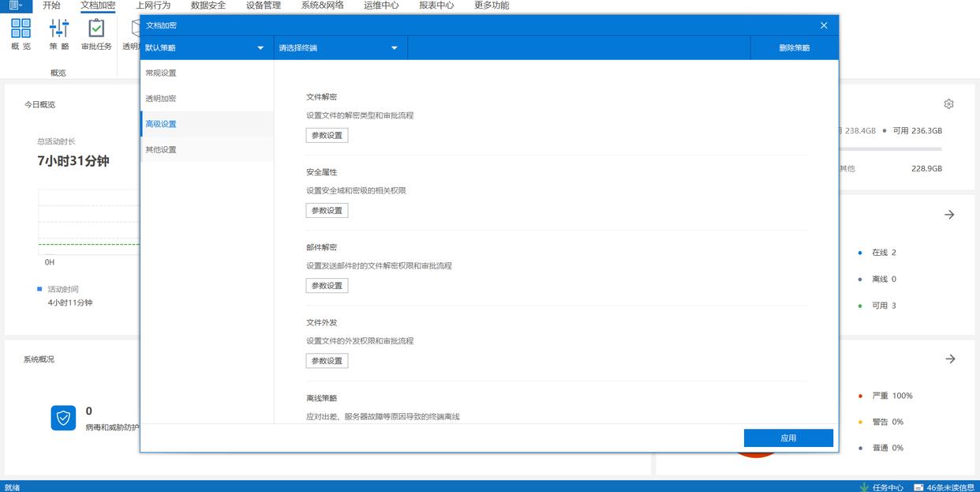980x492 pixels.
Task: Click the 应用 apply button
Action: tap(788, 438)
